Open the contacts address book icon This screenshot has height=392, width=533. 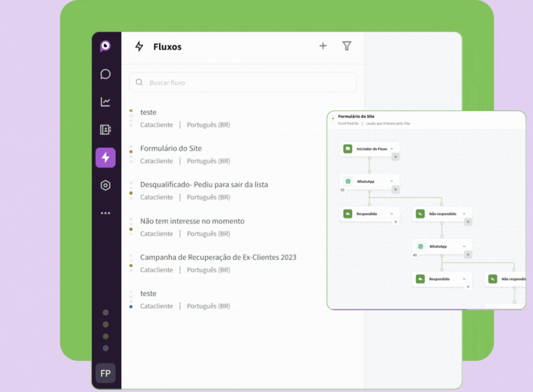click(105, 129)
